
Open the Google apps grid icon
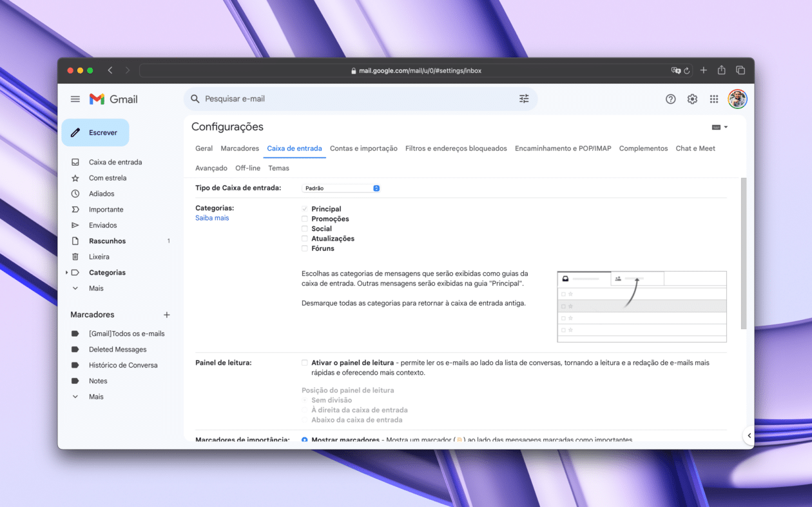714,99
